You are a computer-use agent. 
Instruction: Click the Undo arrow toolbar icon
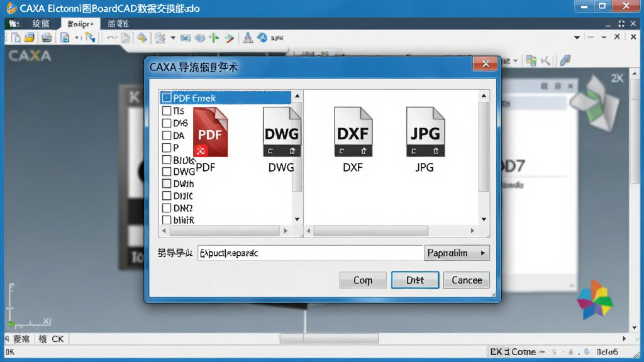pyautogui.click(x=111, y=38)
